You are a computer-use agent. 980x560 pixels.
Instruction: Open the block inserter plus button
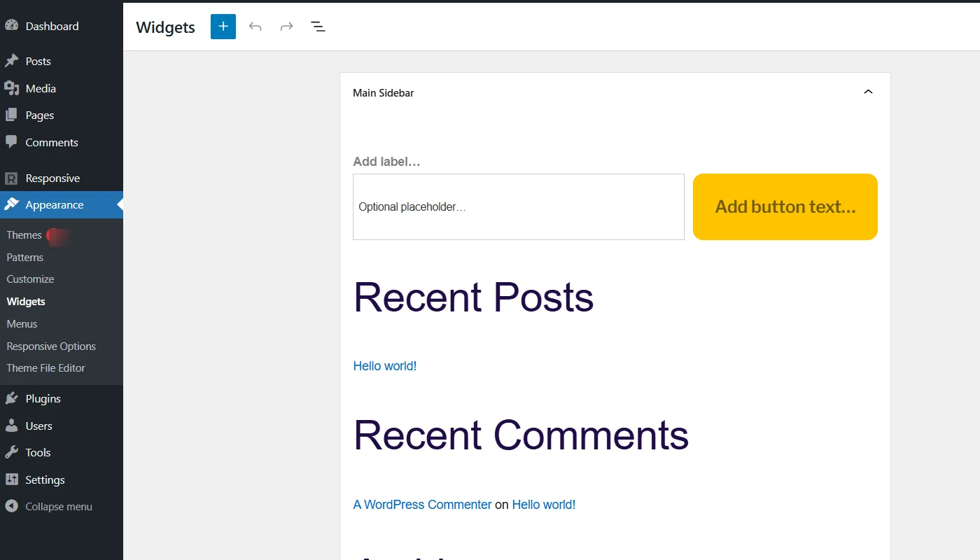point(223,27)
